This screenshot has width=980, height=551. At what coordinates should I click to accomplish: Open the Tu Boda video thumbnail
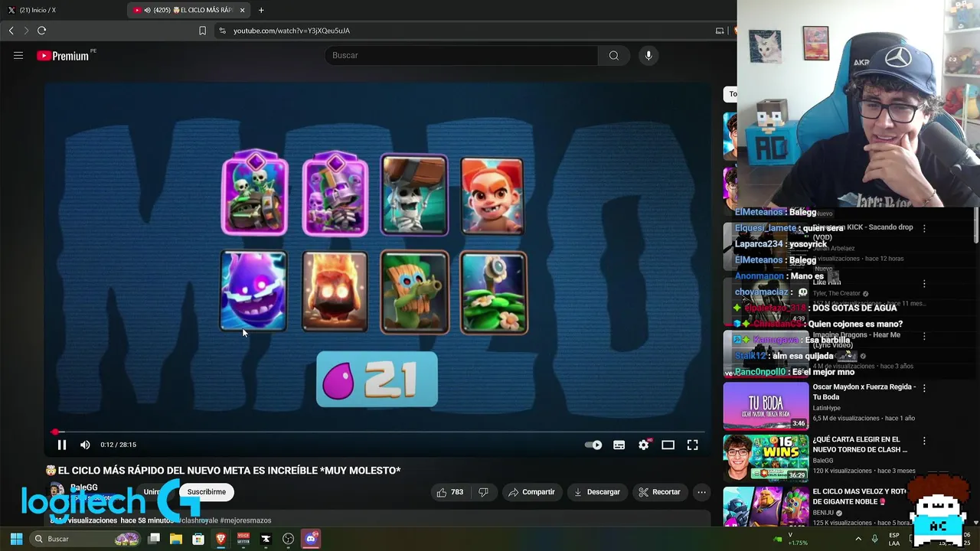[766, 406]
